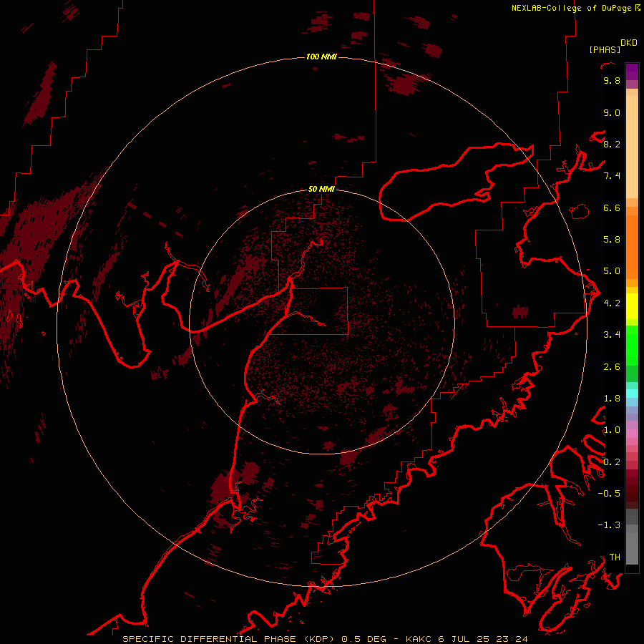Click the 1.0 scale value
The height and width of the screenshot is (644, 644).
[612, 429]
